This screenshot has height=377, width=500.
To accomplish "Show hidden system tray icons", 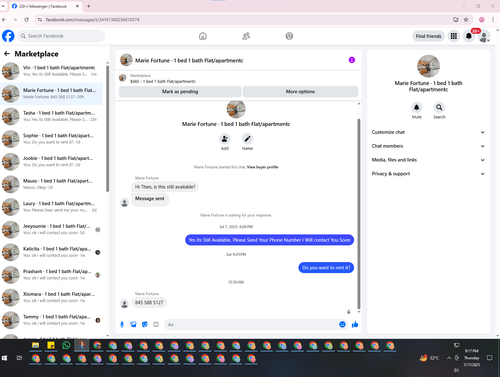I will coord(449,358).
